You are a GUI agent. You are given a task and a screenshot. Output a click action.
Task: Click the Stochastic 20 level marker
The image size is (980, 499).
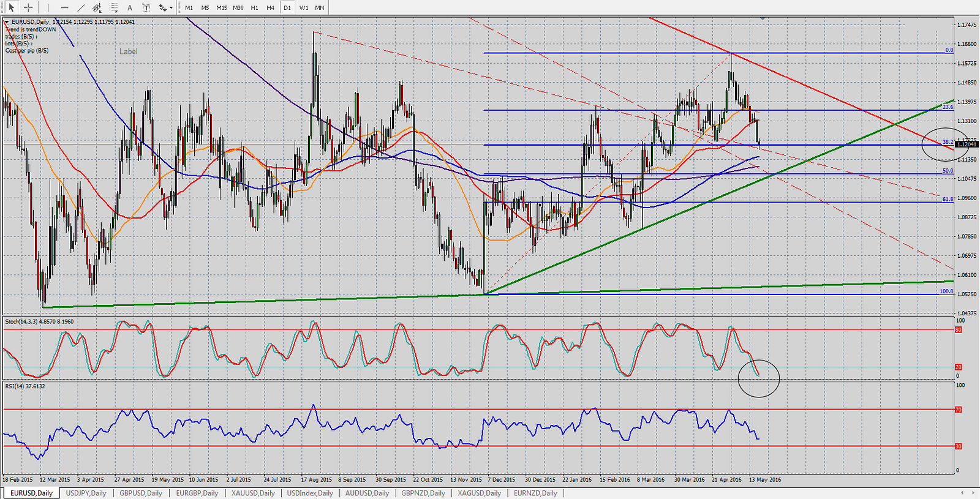959,367
